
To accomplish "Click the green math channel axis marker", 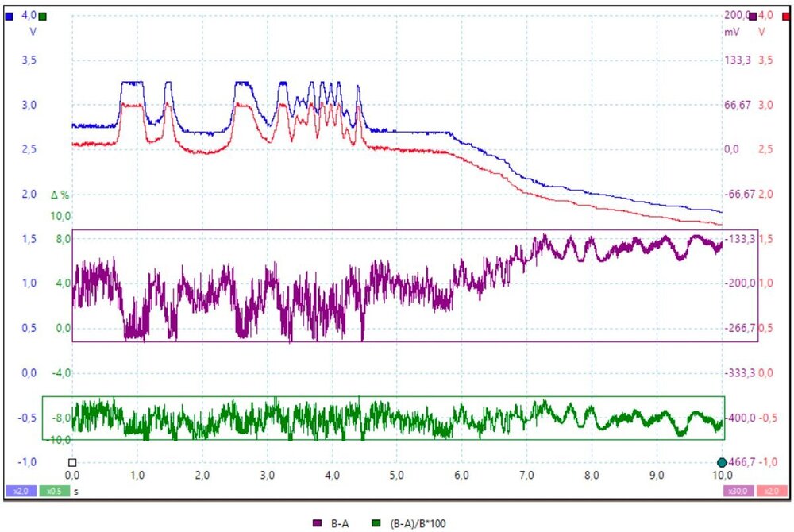I will tap(43, 16).
